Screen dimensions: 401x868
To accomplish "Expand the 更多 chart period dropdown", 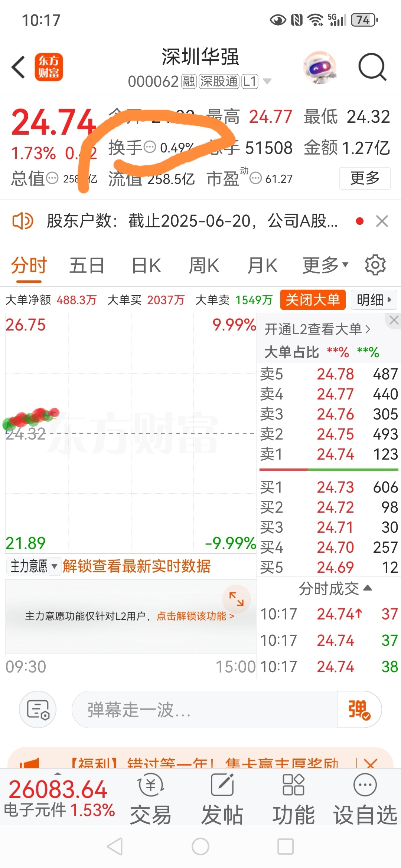I will pos(326,266).
